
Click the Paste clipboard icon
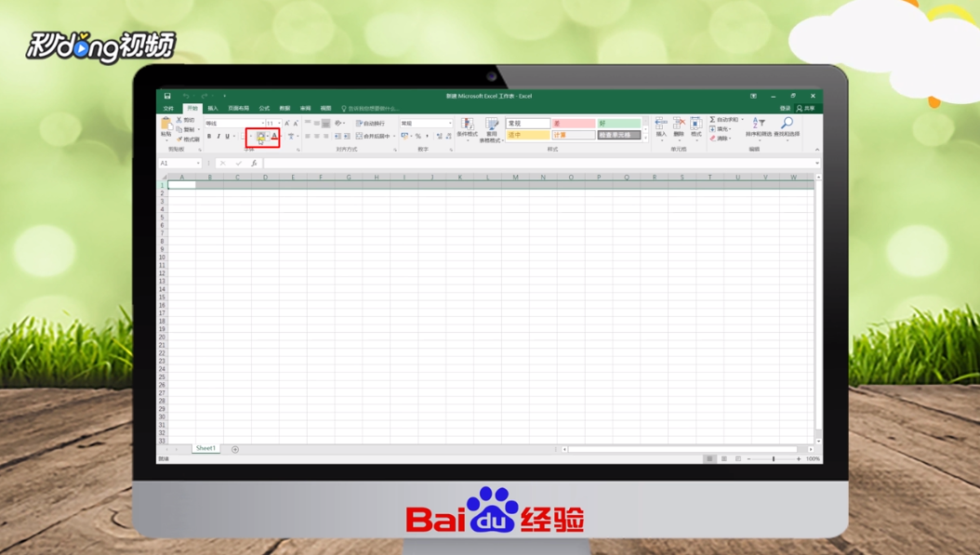[166, 123]
